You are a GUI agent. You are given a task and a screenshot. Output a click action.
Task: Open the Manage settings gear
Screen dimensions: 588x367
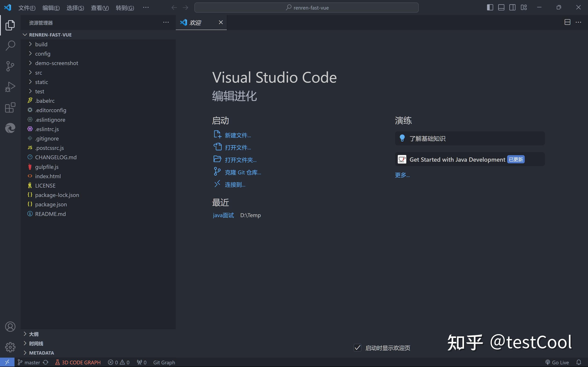(x=10, y=347)
